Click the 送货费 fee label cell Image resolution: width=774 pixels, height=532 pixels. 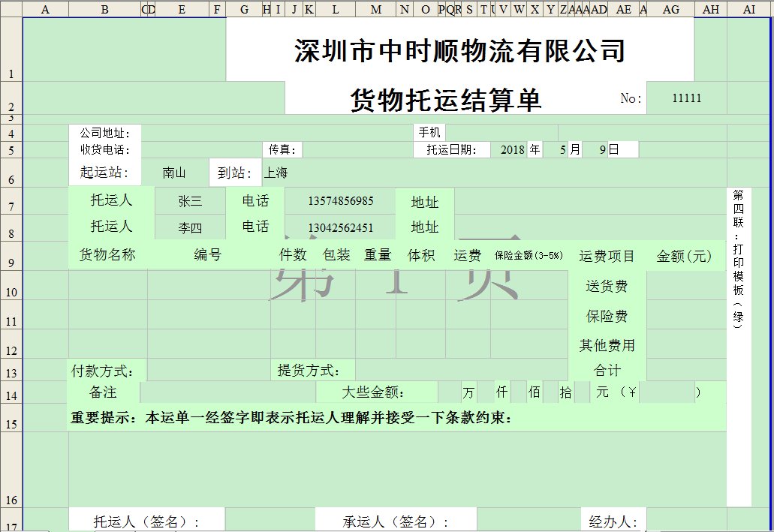coord(607,286)
